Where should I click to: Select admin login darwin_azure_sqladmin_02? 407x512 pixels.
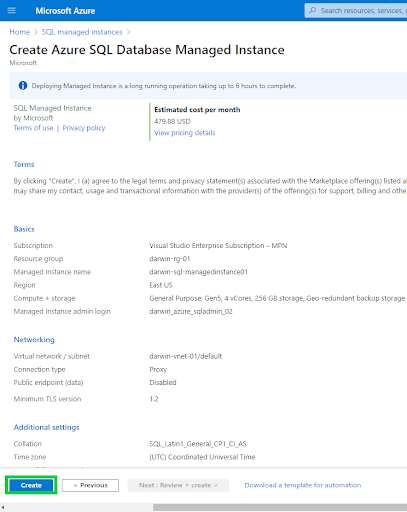[x=191, y=312]
